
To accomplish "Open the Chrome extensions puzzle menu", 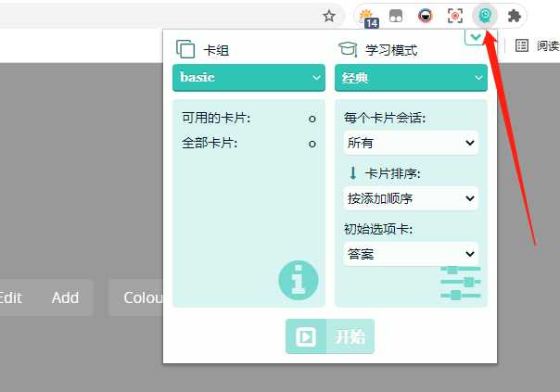I will pos(514,16).
